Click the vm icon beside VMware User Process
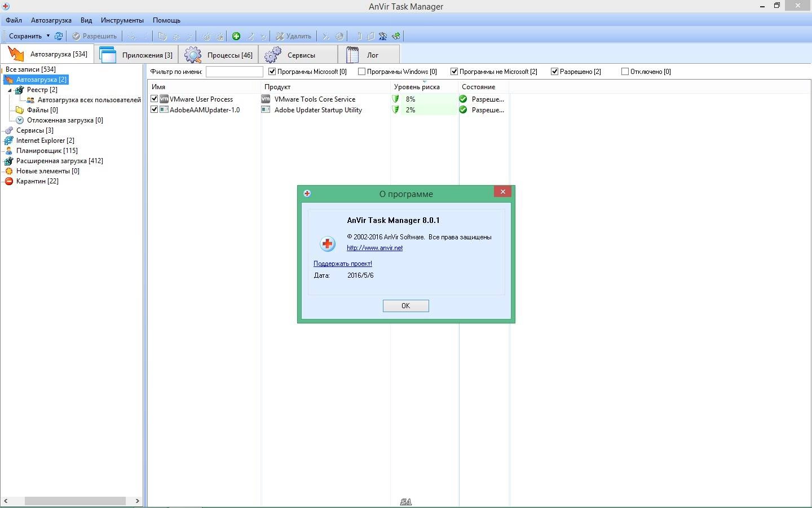 click(x=164, y=99)
